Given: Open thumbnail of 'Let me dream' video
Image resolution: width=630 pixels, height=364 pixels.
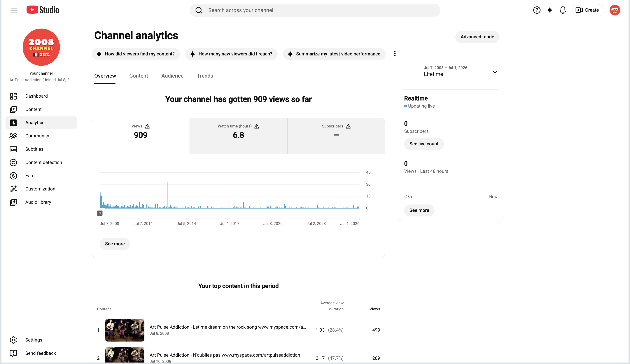Looking at the screenshot, I should 125,330.
